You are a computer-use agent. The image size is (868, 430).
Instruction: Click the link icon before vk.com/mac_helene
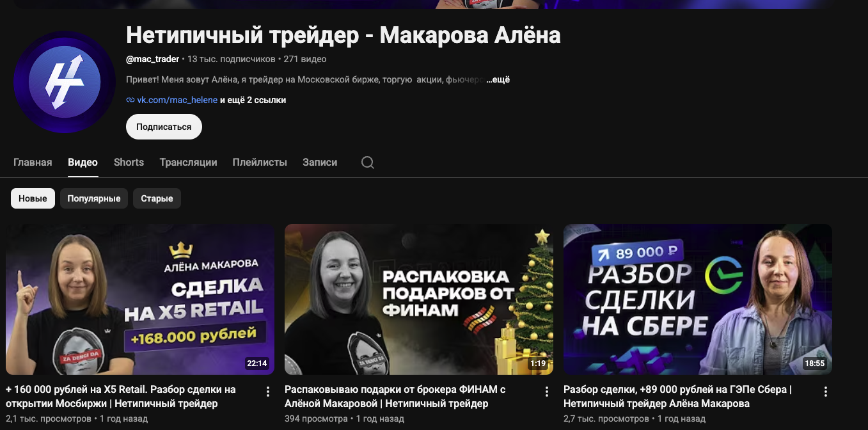click(130, 100)
